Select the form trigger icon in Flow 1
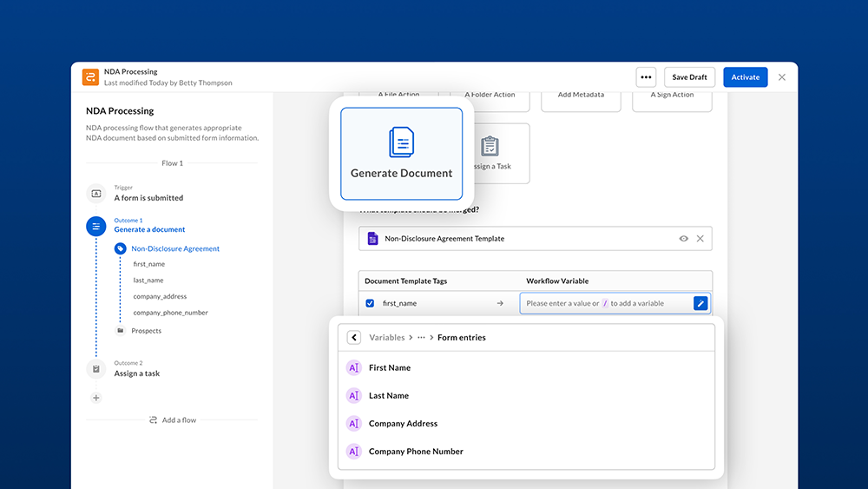Viewport: 868px width, 489px height. click(x=95, y=194)
